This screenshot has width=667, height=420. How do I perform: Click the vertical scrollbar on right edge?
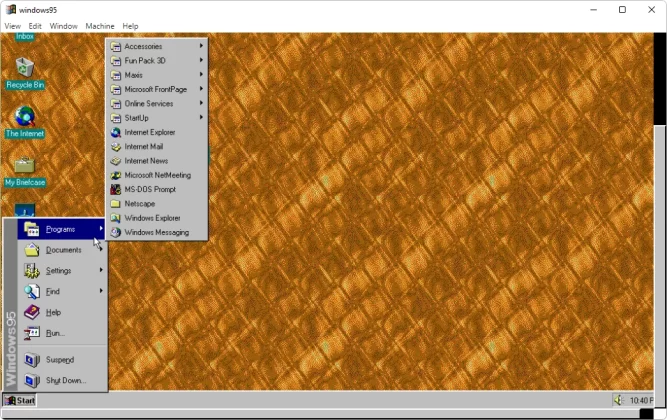pyautogui.click(x=660, y=264)
